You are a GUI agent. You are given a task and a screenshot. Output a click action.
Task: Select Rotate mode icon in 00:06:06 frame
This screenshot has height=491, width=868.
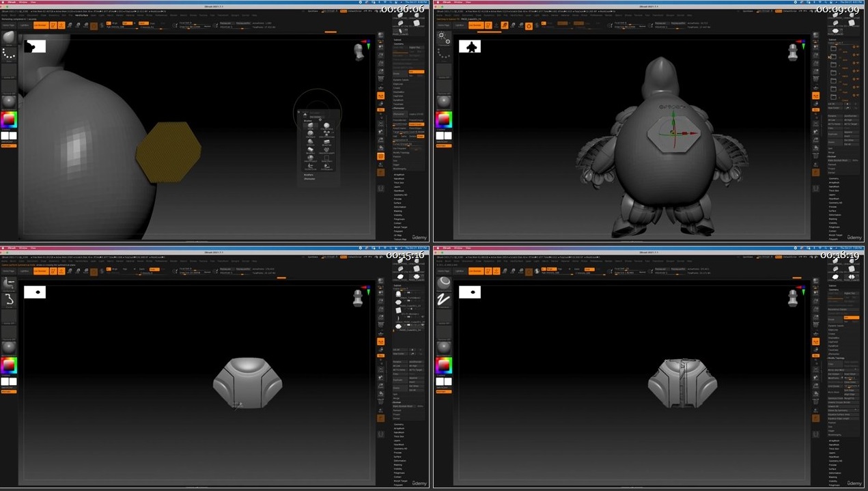[x=85, y=25]
